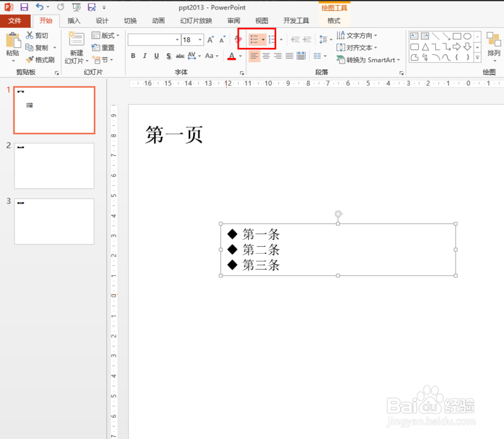Click the red font color A button
The height and width of the screenshot is (439, 504).
[231, 56]
